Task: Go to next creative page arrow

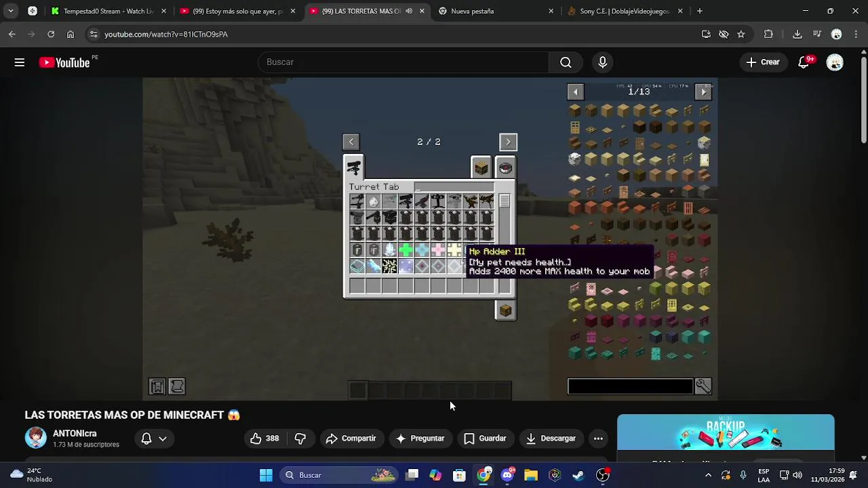Action: click(508, 142)
